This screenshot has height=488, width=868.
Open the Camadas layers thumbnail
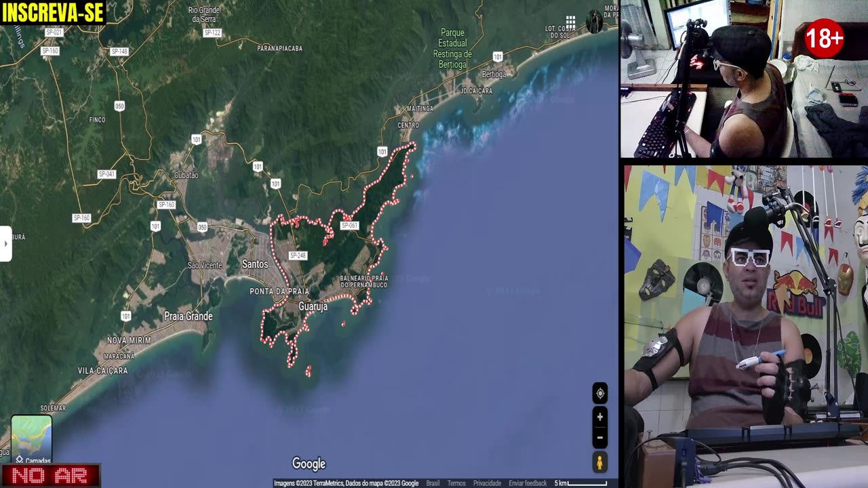point(31,440)
